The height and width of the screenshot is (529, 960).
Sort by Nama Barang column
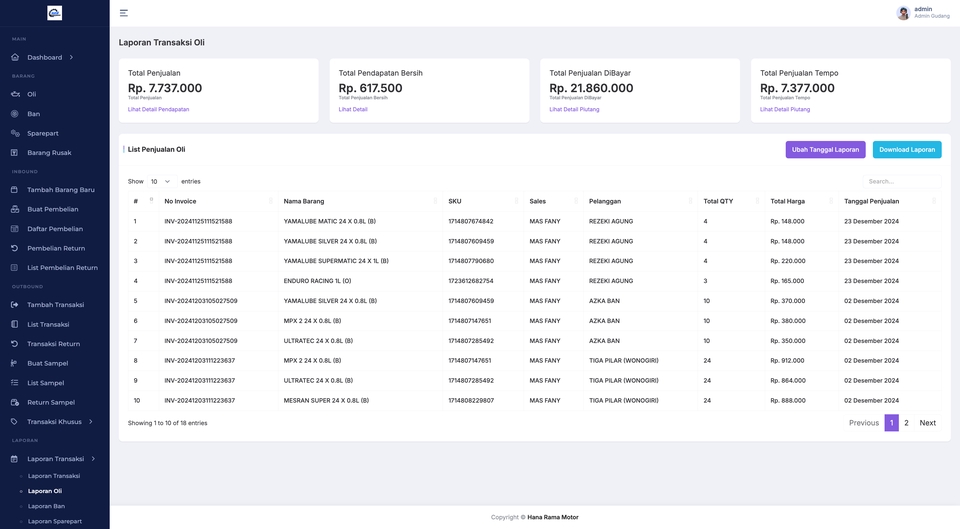(360, 201)
